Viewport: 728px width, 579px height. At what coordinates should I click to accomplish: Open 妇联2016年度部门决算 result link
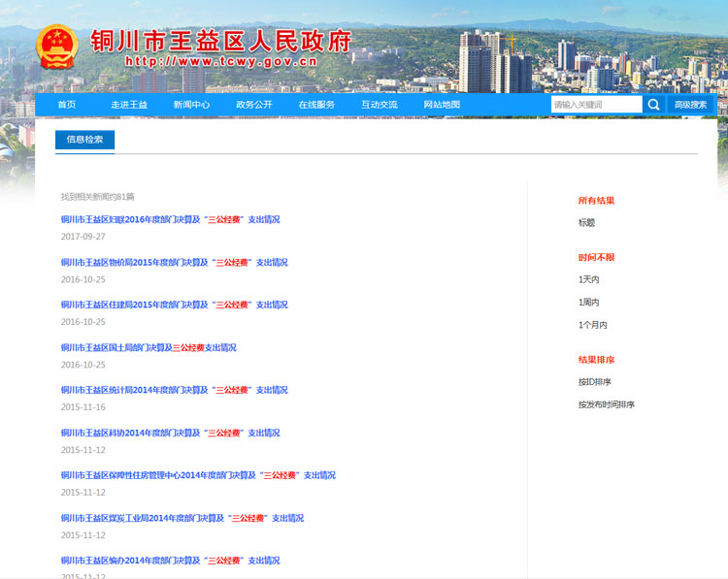[x=170, y=220]
